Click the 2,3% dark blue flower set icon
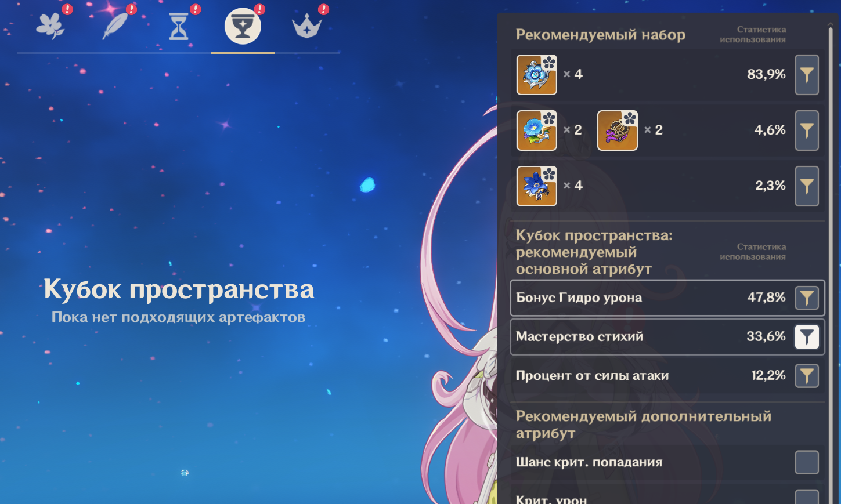Viewport: 841px width, 504px height. (x=537, y=186)
